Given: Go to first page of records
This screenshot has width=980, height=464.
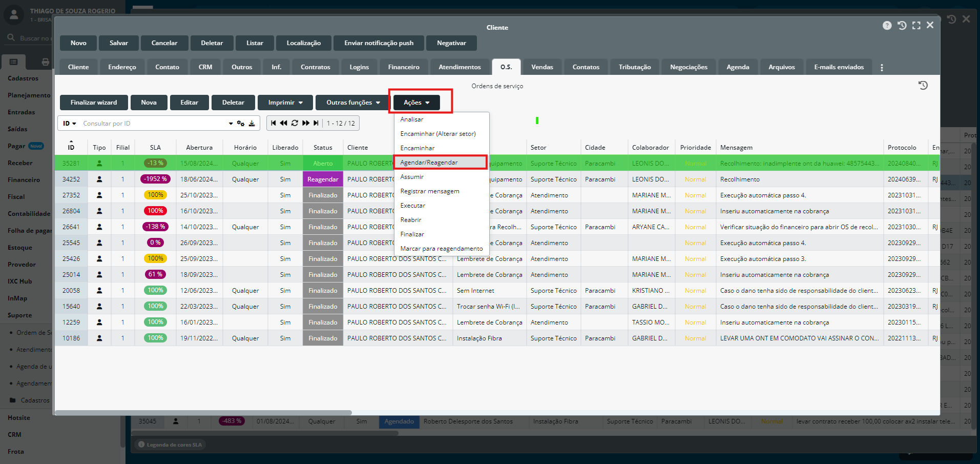Looking at the screenshot, I should [x=274, y=123].
